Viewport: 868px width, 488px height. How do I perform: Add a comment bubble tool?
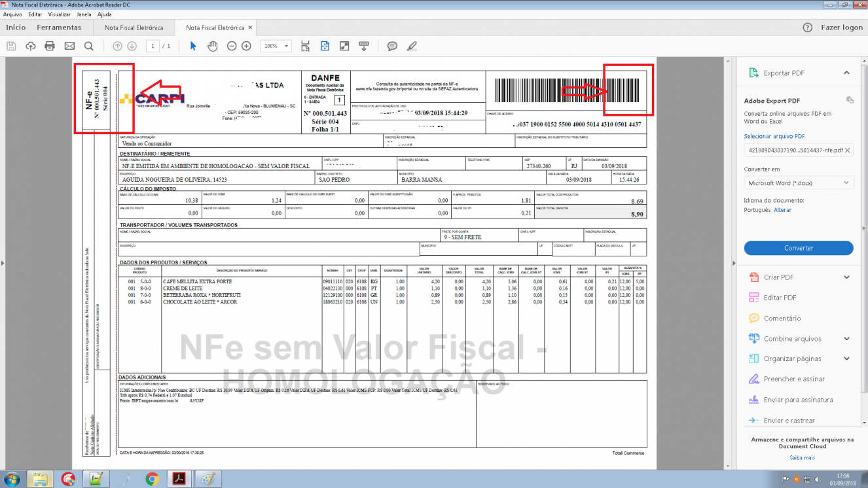click(x=392, y=46)
